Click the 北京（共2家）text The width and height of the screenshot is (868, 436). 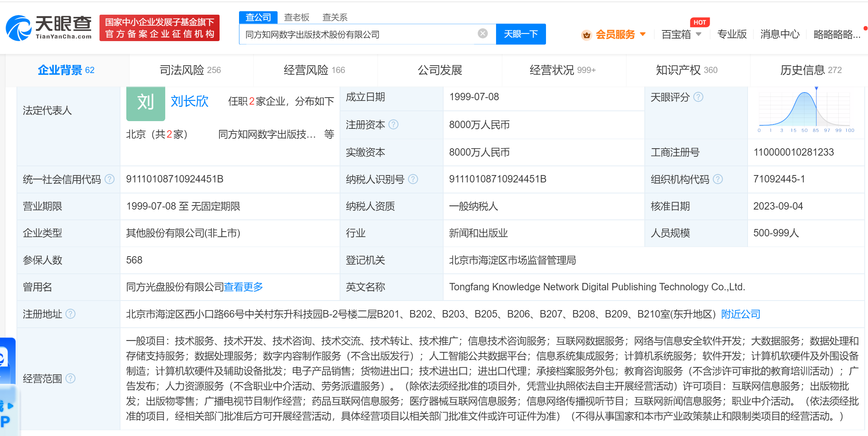(x=157, y=134)
